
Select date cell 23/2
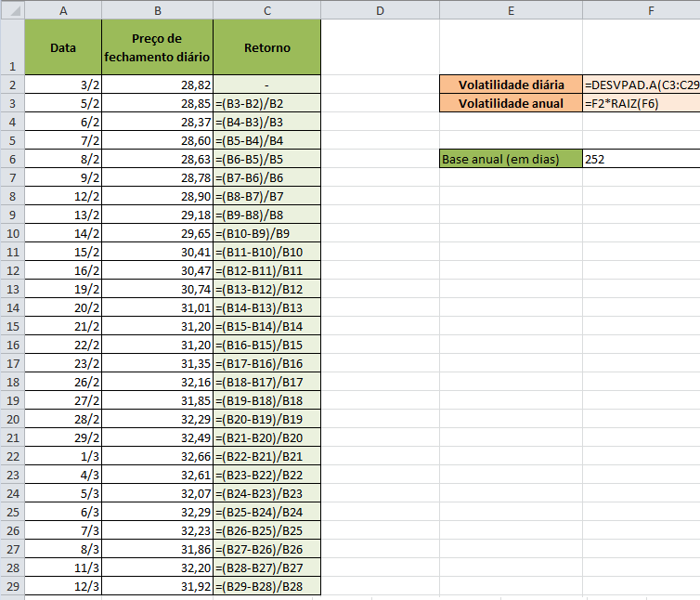pos(63,363)
